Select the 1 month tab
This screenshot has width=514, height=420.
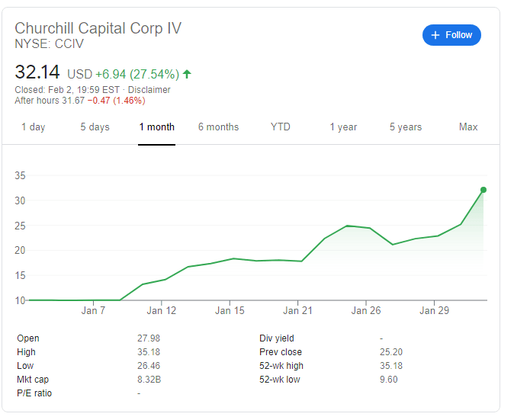click(x=156, y=127)
